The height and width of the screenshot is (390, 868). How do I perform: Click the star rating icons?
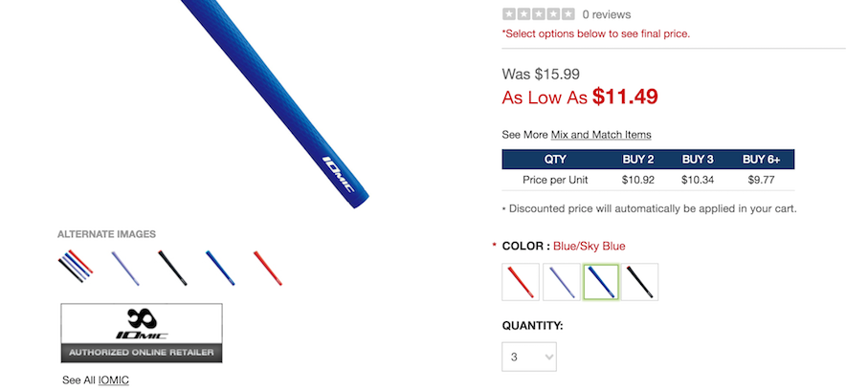pyautogui.click(x=538, y=14)
